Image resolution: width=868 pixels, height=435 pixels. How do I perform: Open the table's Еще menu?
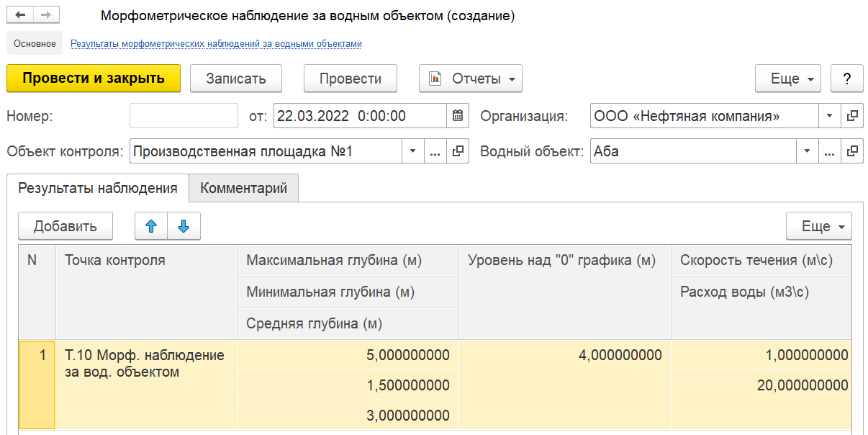click(819, 226)
